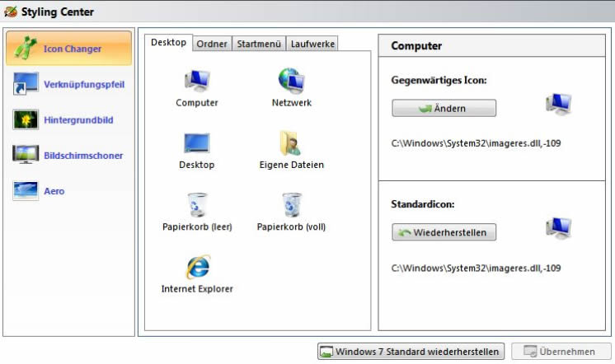Click the Hintergrundbild label
Screen dimensions: 615x364
[x=78, y=120]
